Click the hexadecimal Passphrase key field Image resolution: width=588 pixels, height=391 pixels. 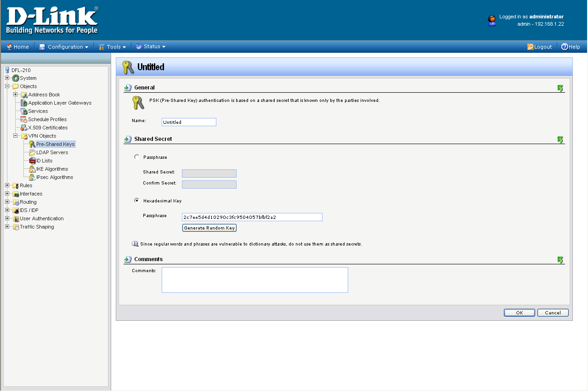(x=252, y=217)
